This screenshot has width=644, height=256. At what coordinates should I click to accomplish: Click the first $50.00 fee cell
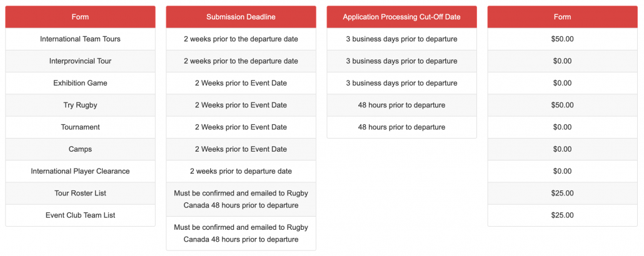[x=562, y=39]
